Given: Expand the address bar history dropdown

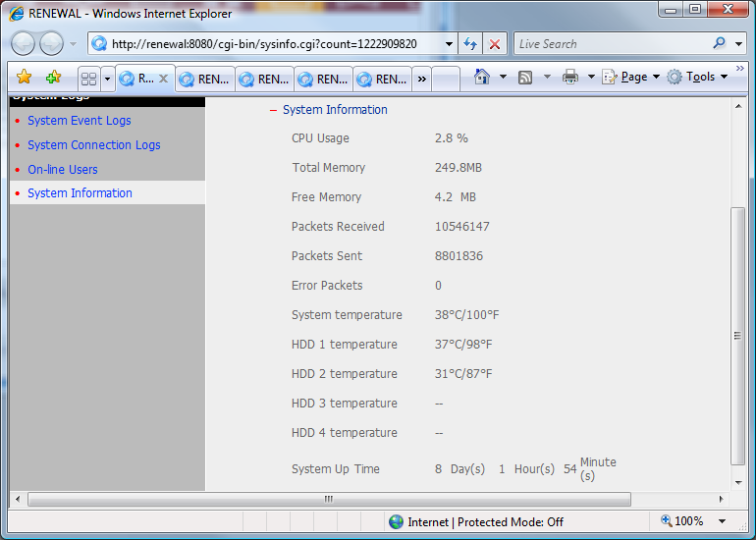Looking at the screenshot, I should [449, 44].
